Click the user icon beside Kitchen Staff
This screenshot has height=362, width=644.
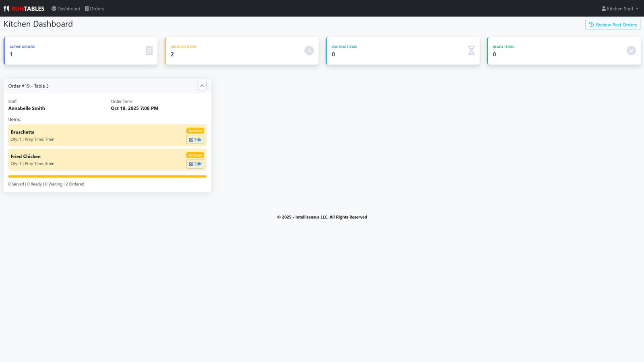[603, 8]
